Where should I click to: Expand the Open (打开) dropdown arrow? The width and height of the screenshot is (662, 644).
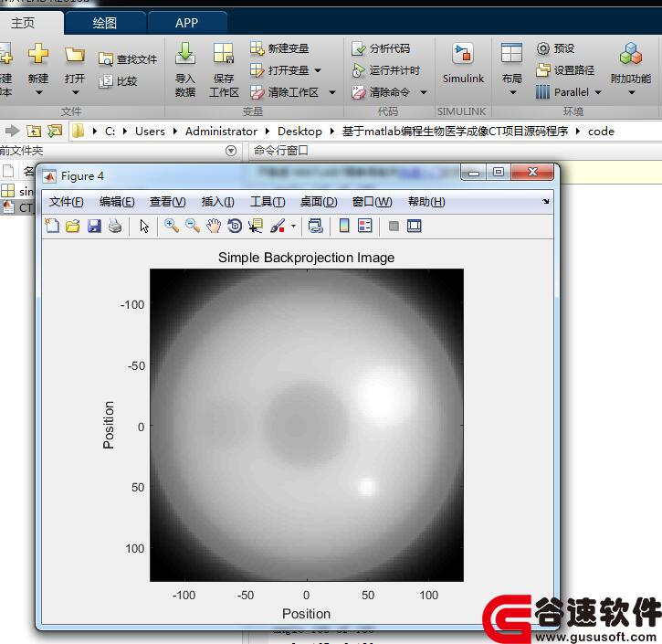(x=75, y=92)
